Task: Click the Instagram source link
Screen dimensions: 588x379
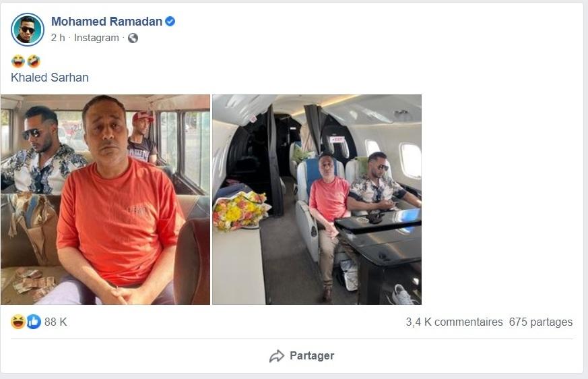Action: click(96, 38)
